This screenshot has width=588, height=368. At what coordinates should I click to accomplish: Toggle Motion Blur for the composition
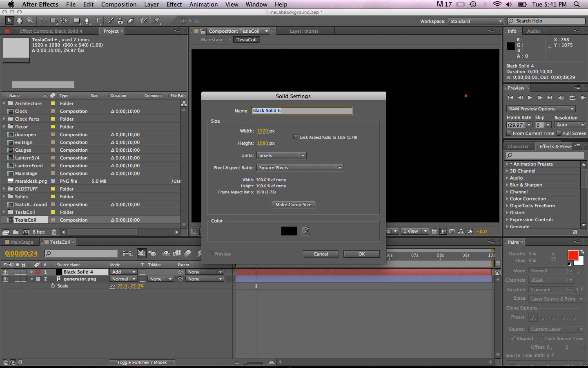187,254
